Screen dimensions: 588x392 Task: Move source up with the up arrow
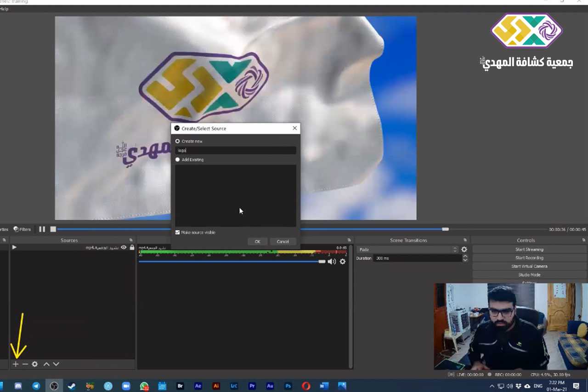click(46, 364)
